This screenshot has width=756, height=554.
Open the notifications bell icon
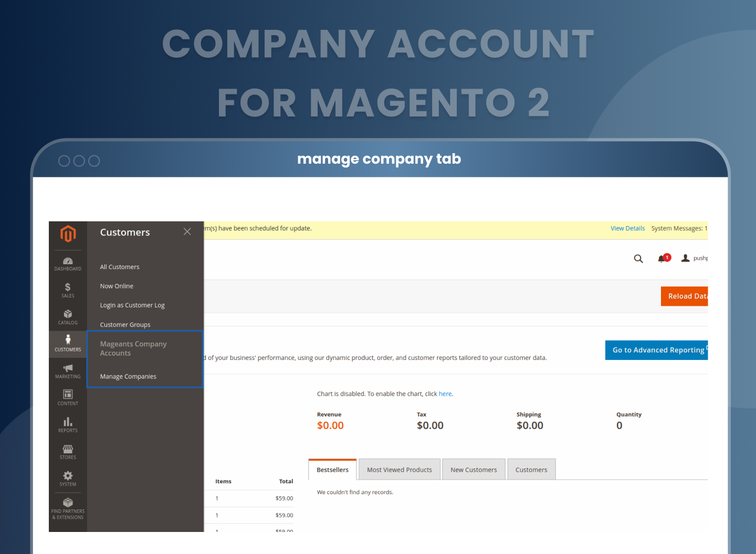[x=661, y=259]
